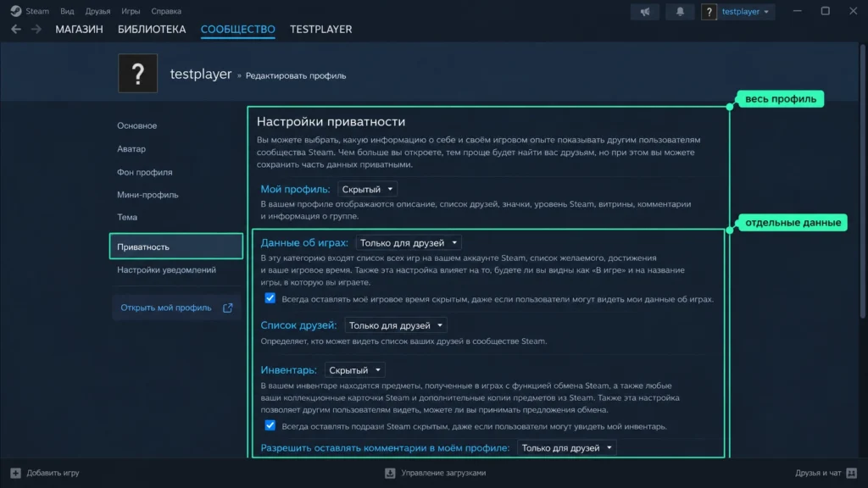Screen dimensions: 868x488
Task: Click the account avatar question mark icon at the top
Action: click(709, 12)
